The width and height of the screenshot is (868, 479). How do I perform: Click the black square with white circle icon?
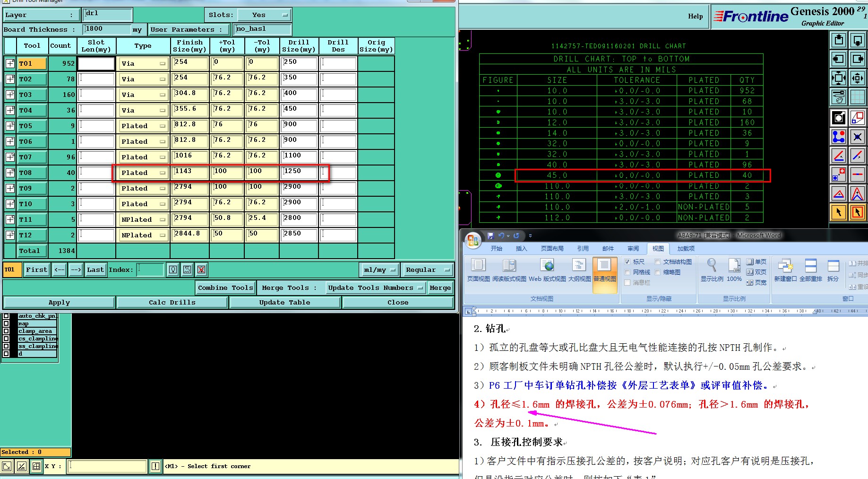tap(839, 117)
